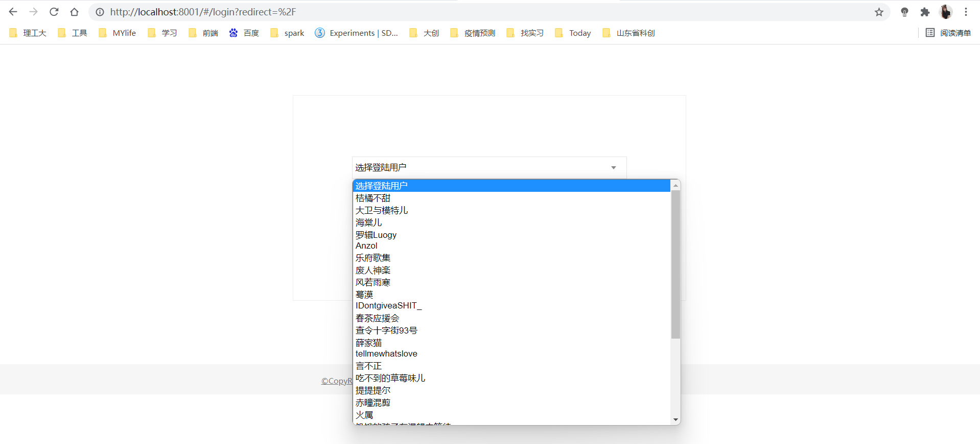Screen dimensions: 980x444
Task: Click the dropdown list's scroll-up arrow
Action: 675,185
